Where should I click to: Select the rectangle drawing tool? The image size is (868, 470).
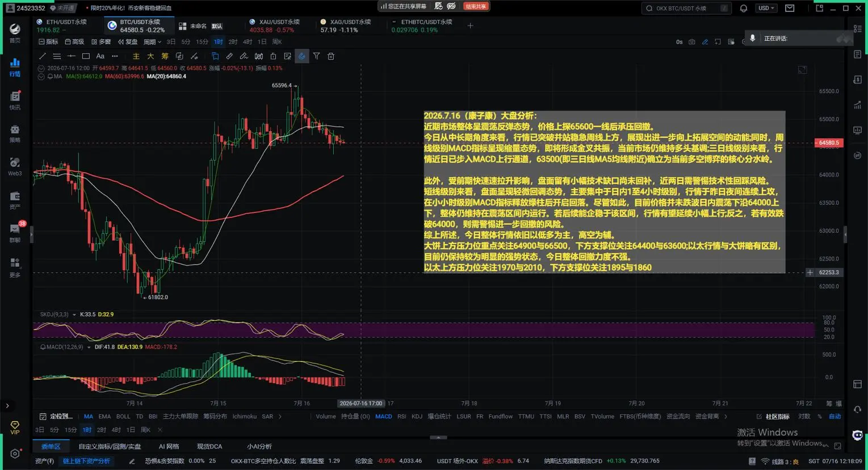(x=86, y=56)
